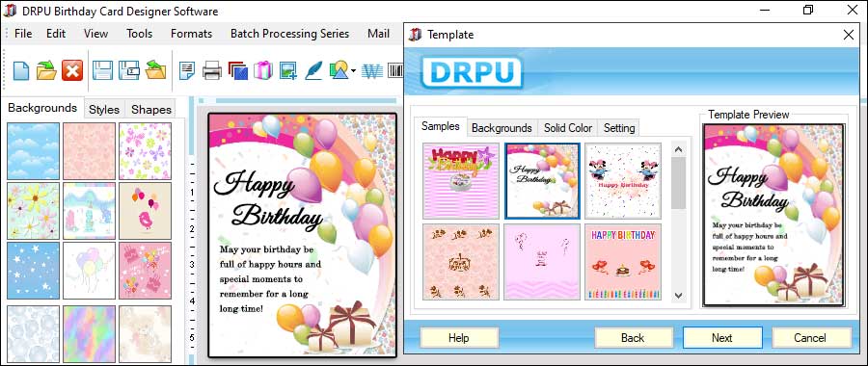Click the New document icon

point(21,70)
